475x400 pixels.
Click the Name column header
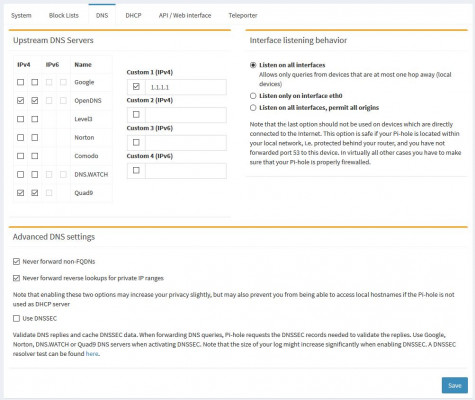pyautogui.click(x=83, y=65)
